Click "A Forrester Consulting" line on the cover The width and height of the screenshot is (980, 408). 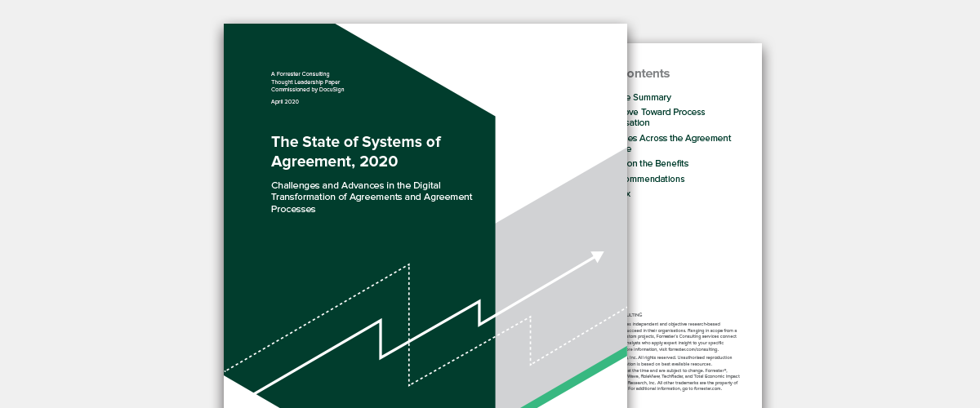point(301,74)
